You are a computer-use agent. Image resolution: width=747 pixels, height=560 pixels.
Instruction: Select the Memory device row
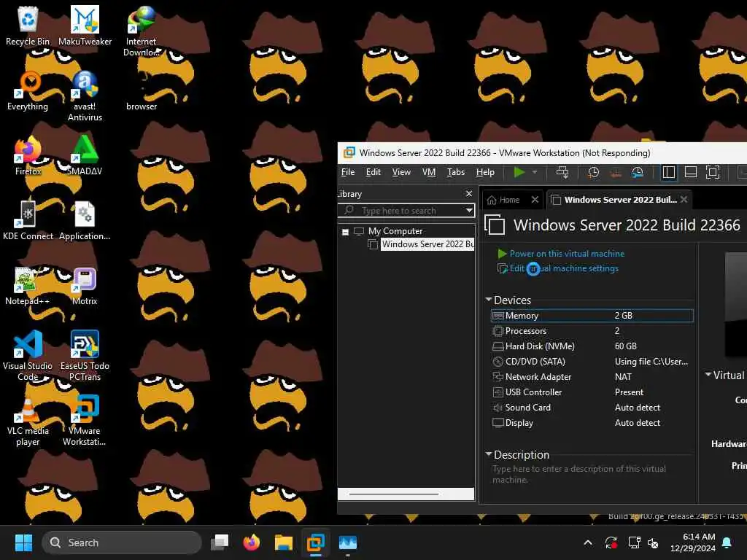pyautogui.click(x=592, y=316)
